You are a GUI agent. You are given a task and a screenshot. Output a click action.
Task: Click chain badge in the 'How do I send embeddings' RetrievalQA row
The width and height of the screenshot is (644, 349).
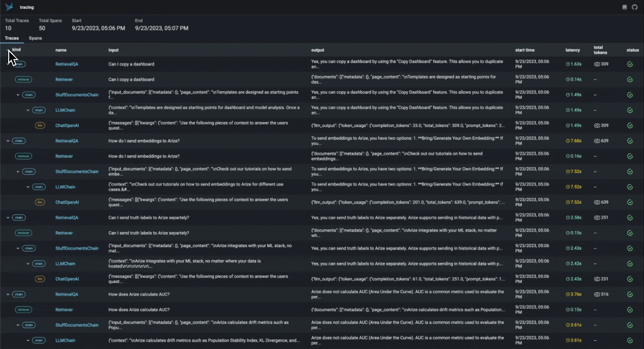pos(19,141)
